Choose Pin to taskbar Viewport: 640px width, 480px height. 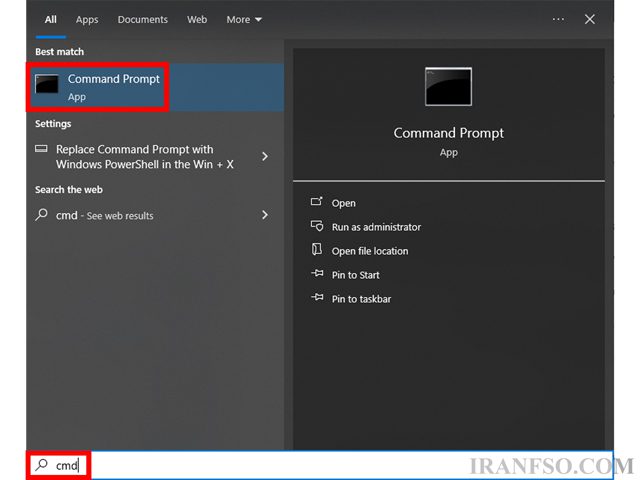coord(361,299)
